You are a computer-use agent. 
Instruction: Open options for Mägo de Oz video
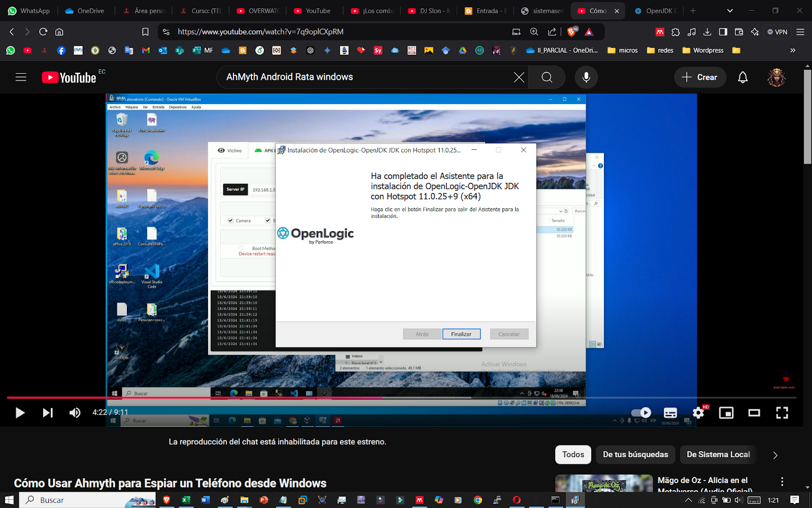[782, 481]
